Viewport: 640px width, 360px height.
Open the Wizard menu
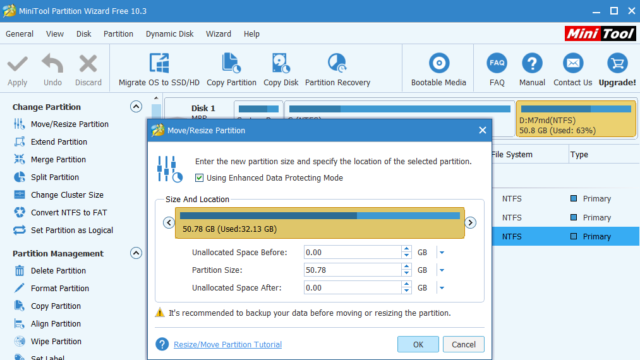tap(218, 34)
